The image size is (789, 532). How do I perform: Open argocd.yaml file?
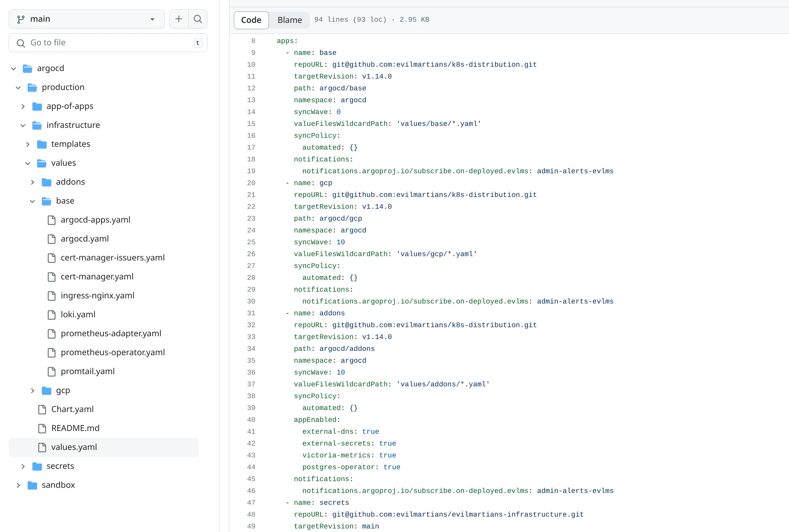pos(85,239)
